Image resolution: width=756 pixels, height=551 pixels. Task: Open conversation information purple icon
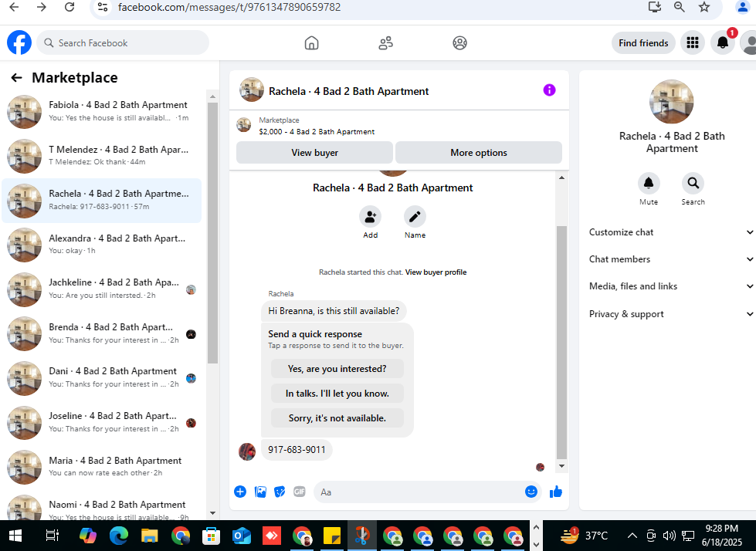[x=549, y=90]
